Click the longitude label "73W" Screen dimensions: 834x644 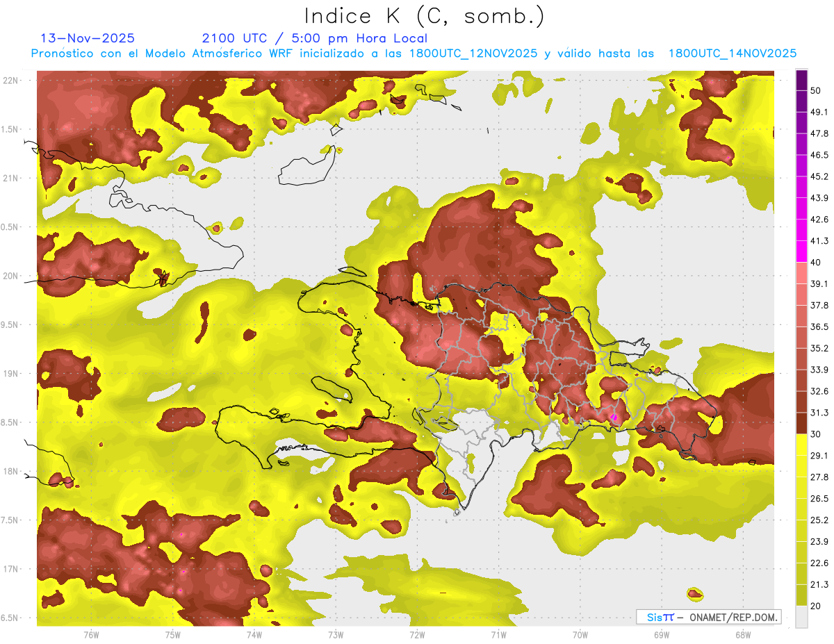[336, 635]
